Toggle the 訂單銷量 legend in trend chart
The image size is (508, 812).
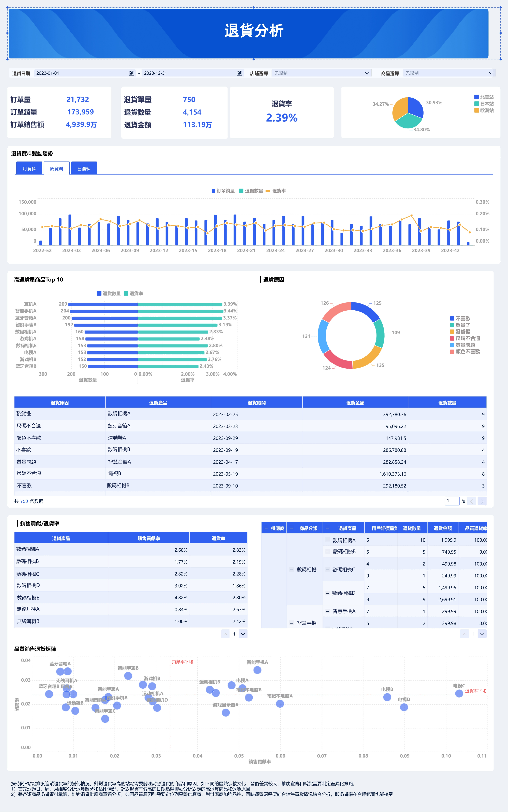point(223,191)
